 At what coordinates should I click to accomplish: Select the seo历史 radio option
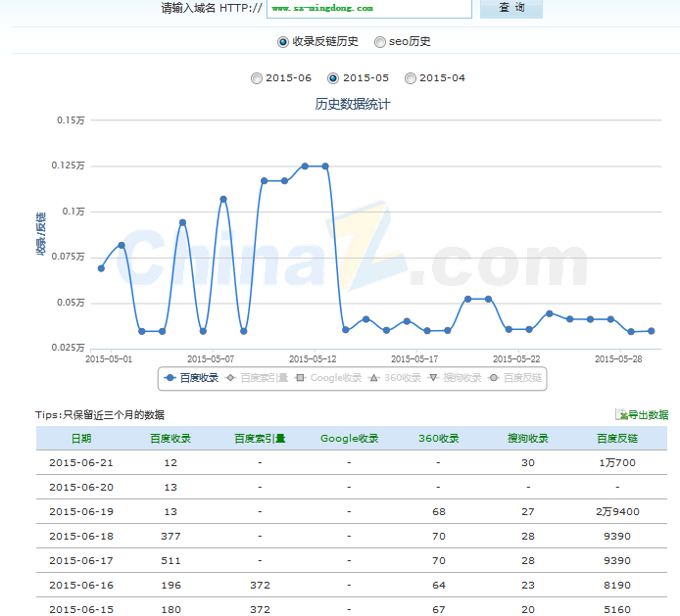point(380,42)
